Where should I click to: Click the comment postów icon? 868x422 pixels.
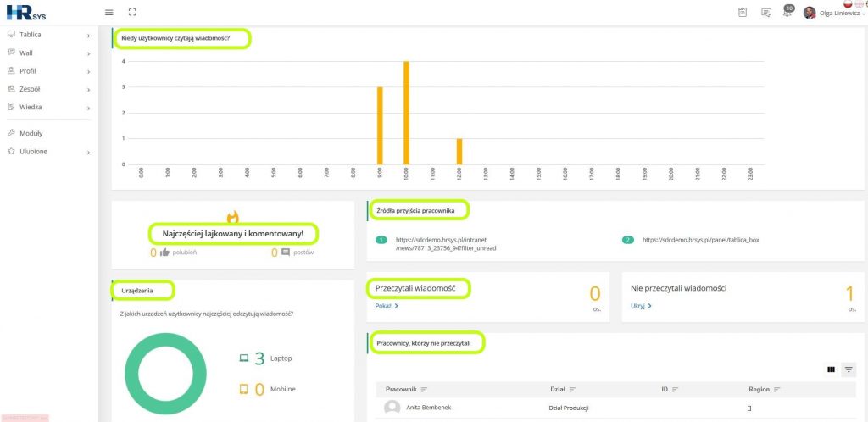(x=286, y=253)
